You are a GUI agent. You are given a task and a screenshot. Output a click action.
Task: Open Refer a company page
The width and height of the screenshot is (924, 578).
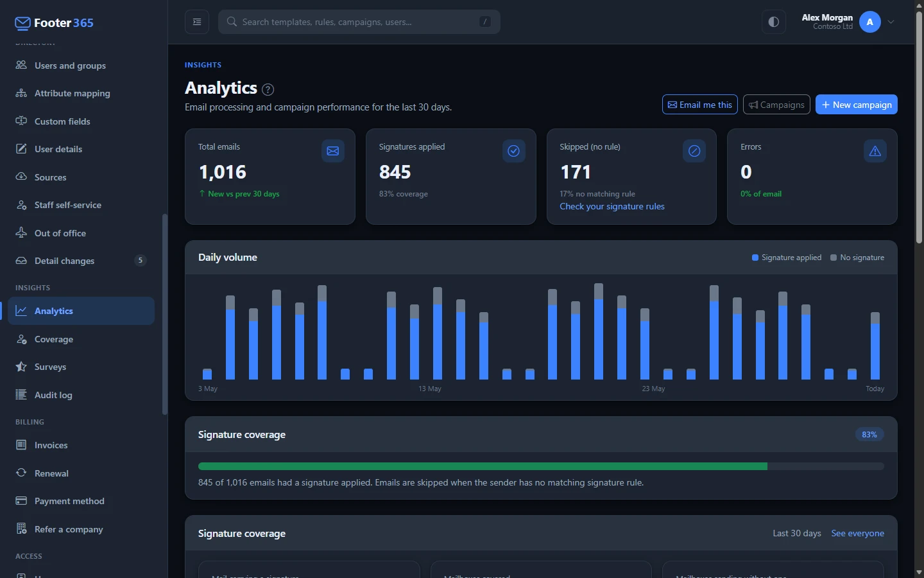click(81, 529)
